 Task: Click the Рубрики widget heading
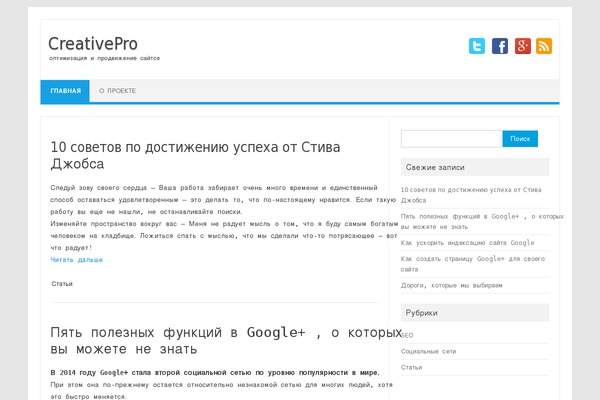pyautogui.click(x=475, y=313)
